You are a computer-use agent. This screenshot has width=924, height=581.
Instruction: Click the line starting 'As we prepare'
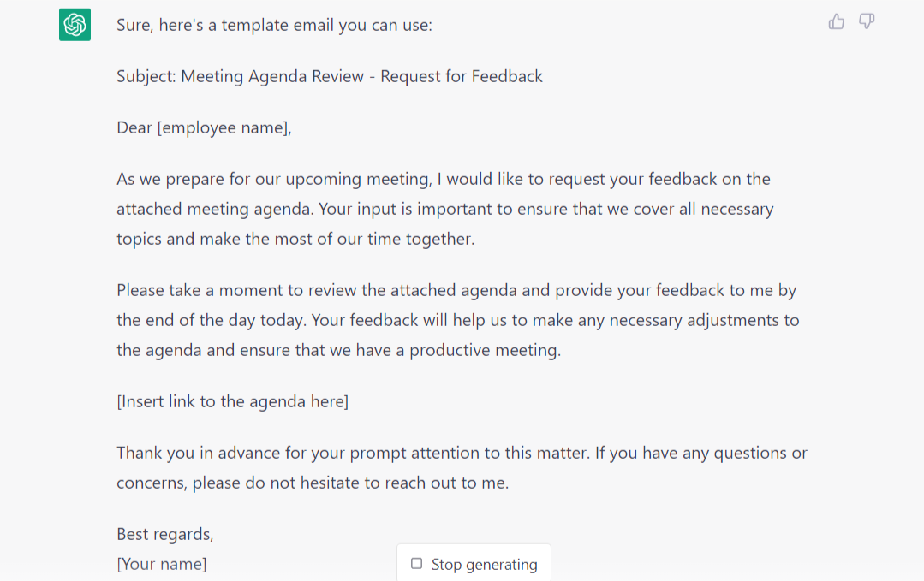click(443, 179)
